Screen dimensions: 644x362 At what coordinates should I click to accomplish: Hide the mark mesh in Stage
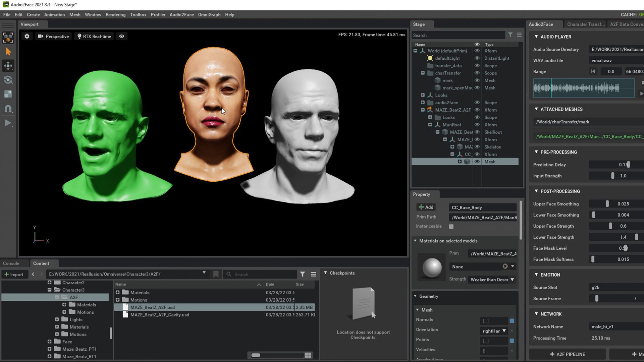[477, 80]
